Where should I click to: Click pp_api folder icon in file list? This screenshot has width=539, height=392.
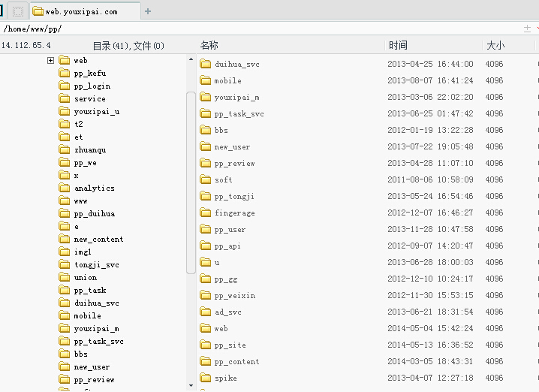[206, 246]
